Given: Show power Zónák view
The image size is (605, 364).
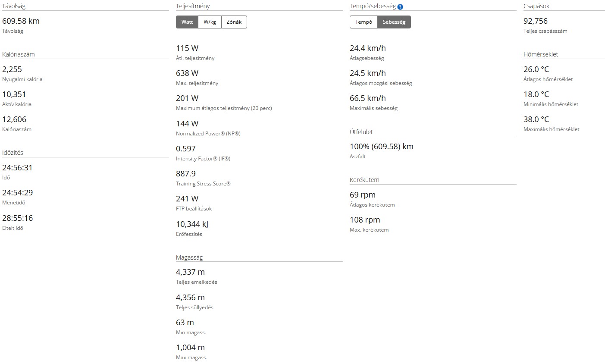Looking at the screenshot, I should 234,22.
